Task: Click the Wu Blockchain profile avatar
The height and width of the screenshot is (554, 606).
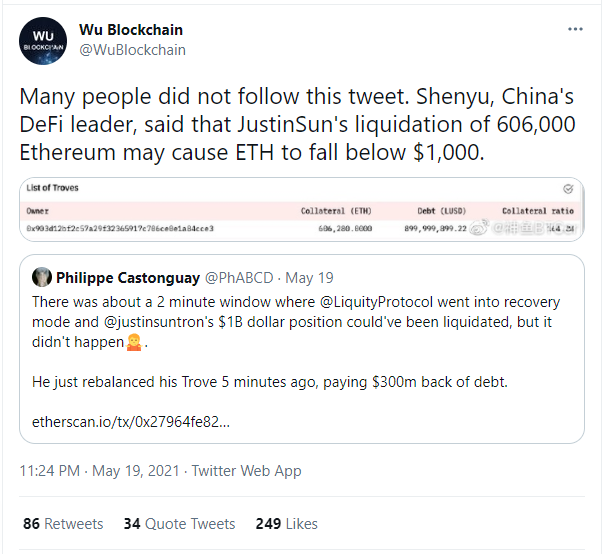Action: click(x=42, y=41)
